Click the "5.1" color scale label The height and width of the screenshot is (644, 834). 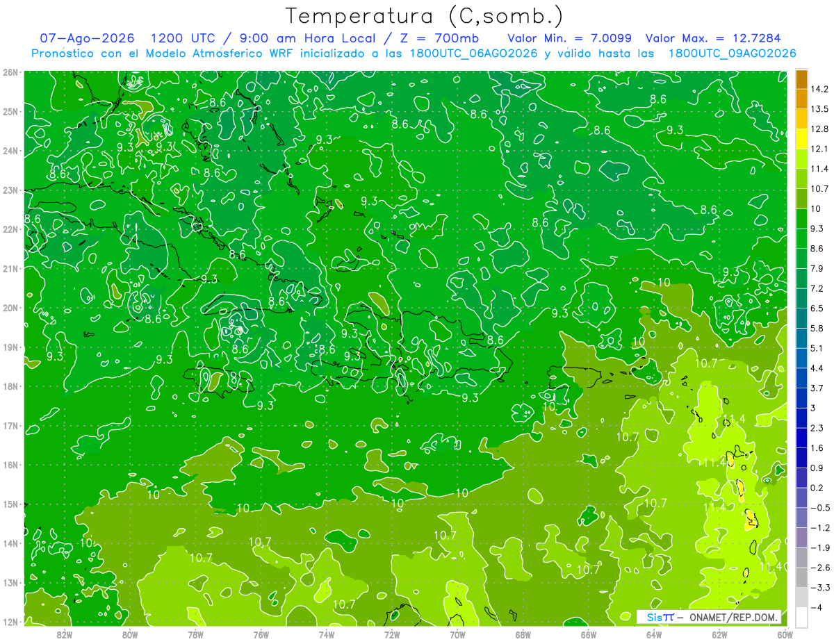[x=817, y=348]
